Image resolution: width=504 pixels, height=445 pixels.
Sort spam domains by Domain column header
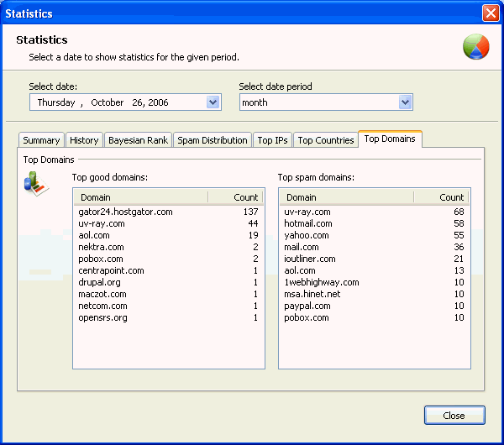point(346,197)
